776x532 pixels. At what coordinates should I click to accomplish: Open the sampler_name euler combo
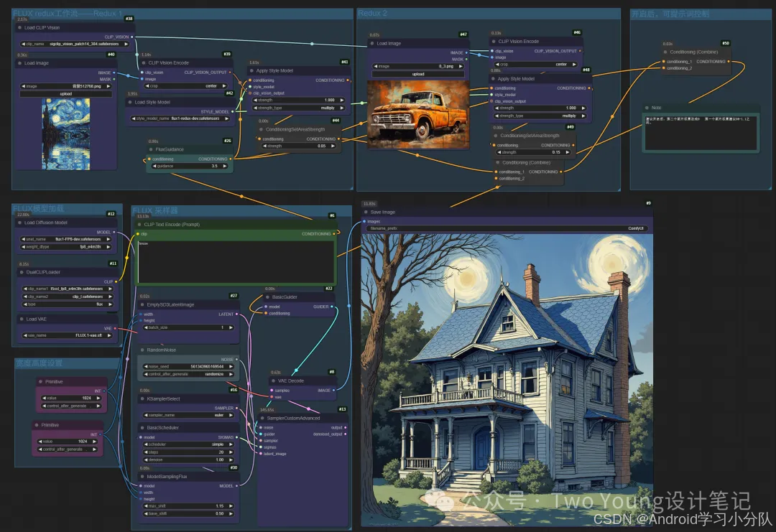tap(188, 415)
